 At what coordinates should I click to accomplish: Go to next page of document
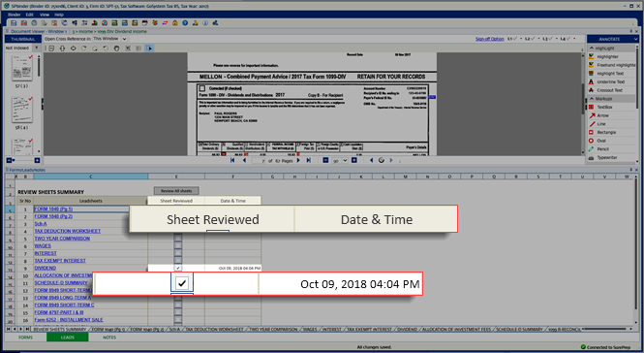(x=298, y=160)
